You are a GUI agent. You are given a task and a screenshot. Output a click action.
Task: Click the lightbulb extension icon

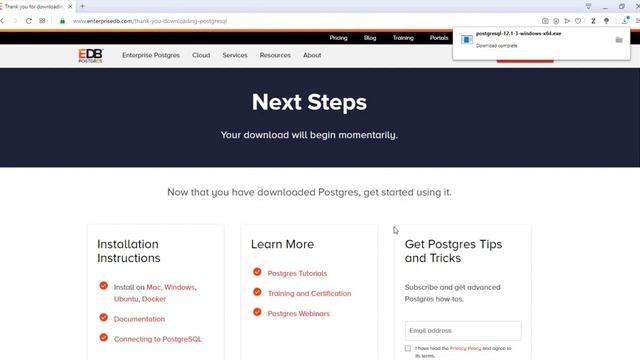coord(606,21)
